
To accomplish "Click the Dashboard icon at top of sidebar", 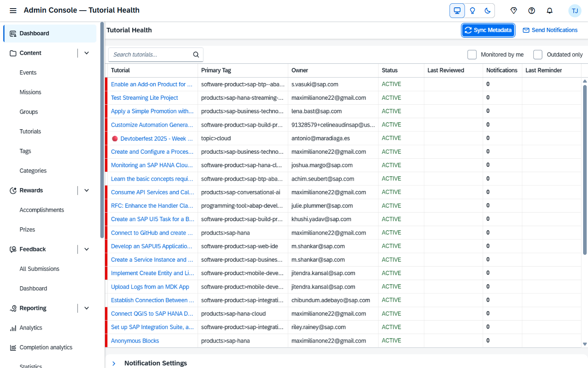I will [13, 34].
